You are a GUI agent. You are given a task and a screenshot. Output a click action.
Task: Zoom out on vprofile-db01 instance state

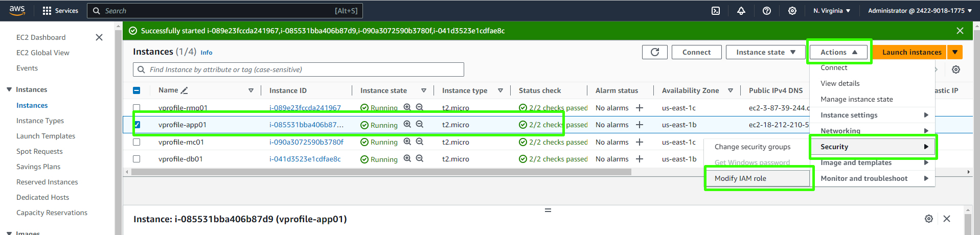tap(420, 158)
